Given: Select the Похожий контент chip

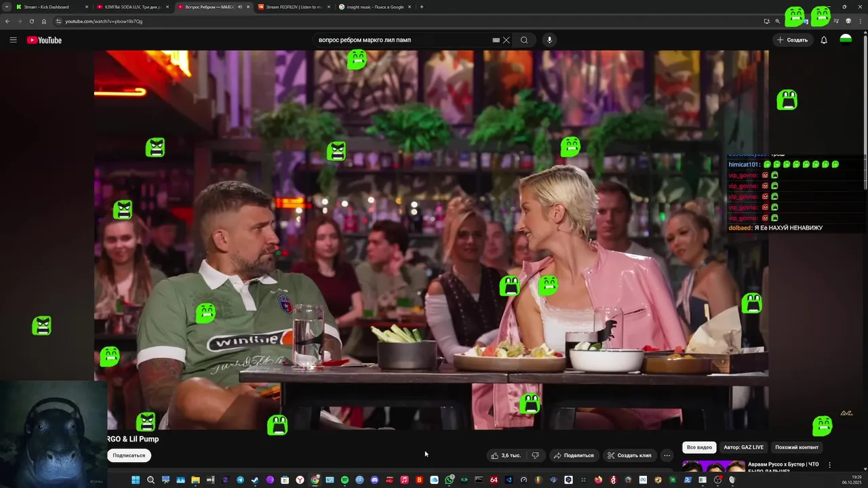Looking at the screenshot, I should pyautogui.click(x=797, y=447).
